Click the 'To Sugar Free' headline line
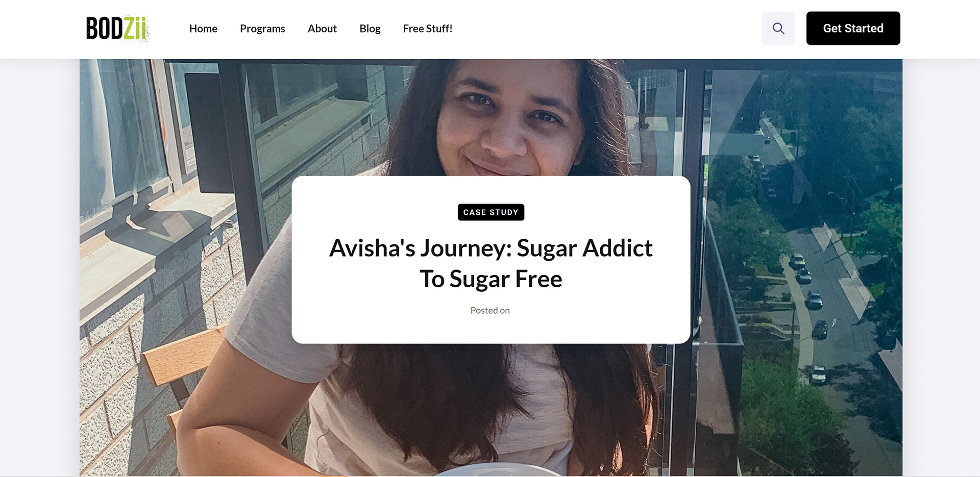 491,279
